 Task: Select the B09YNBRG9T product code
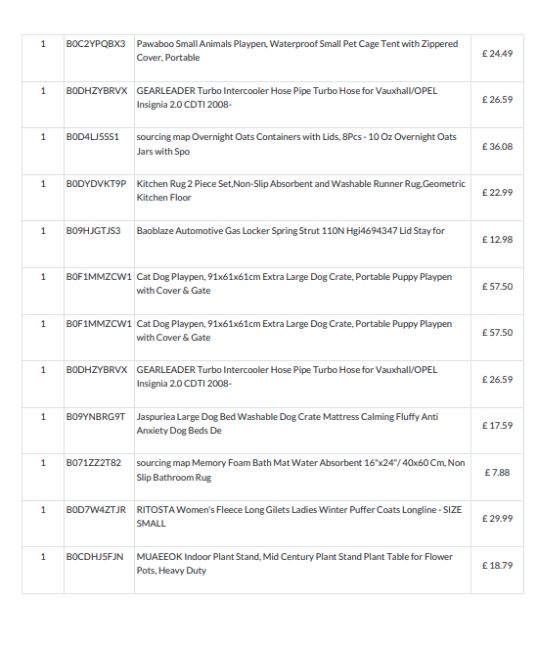click(95, 417)
